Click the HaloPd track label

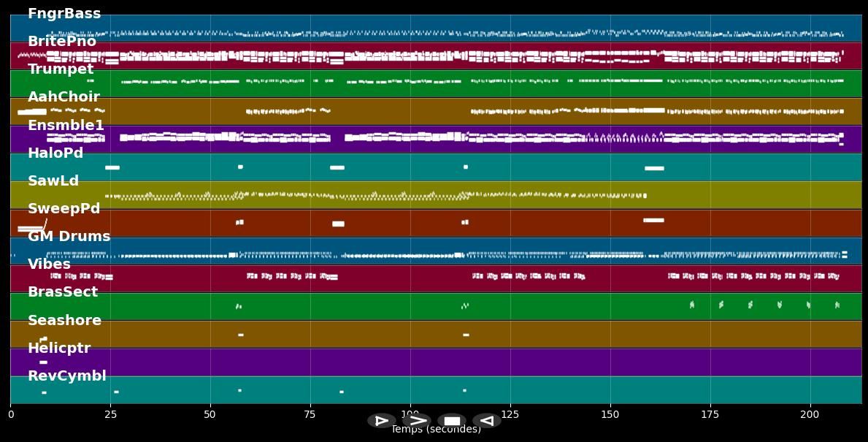click(55, 153)
